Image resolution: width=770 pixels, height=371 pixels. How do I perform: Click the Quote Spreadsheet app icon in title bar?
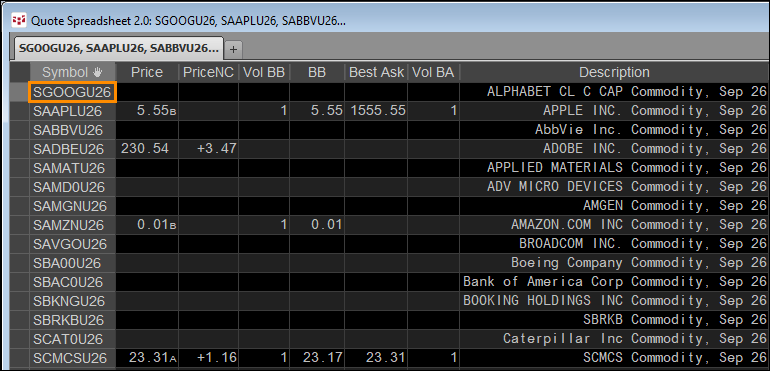click(19, 21)
